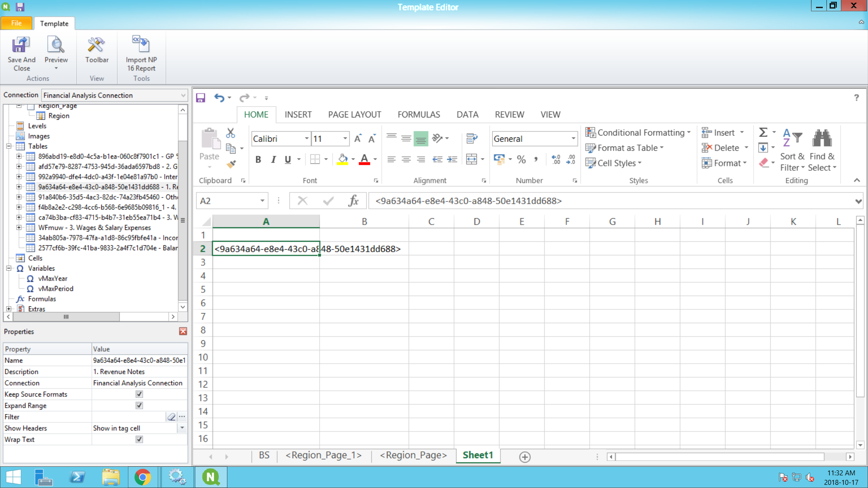Open the Preview tool
Image resolution: width=868 pixels, height=488 pixels.
click(56, 53)
